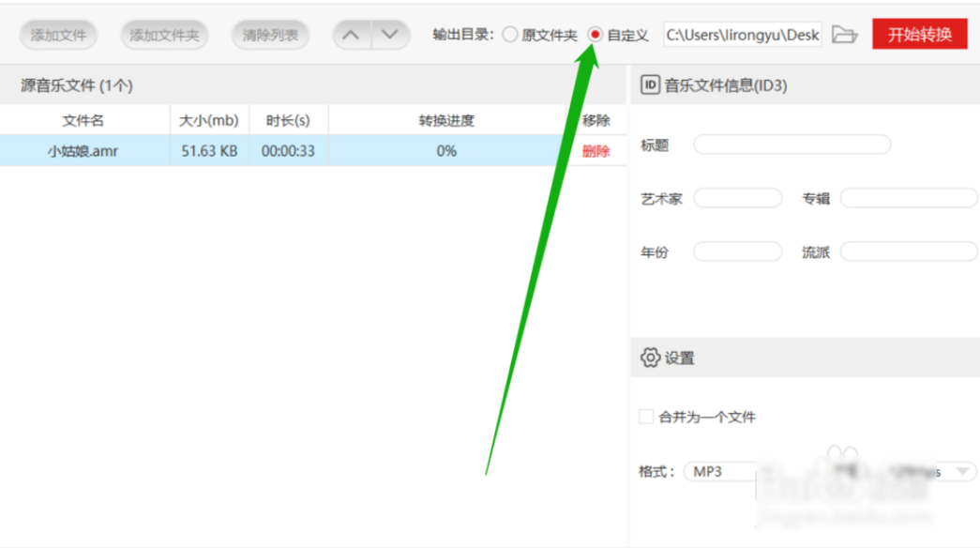Move selected file up with arrow icon

pos(353,34)
